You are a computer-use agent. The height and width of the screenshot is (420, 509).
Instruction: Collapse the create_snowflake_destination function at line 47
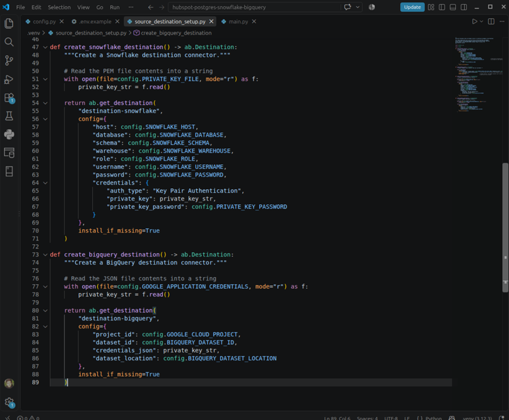point(45,47)
